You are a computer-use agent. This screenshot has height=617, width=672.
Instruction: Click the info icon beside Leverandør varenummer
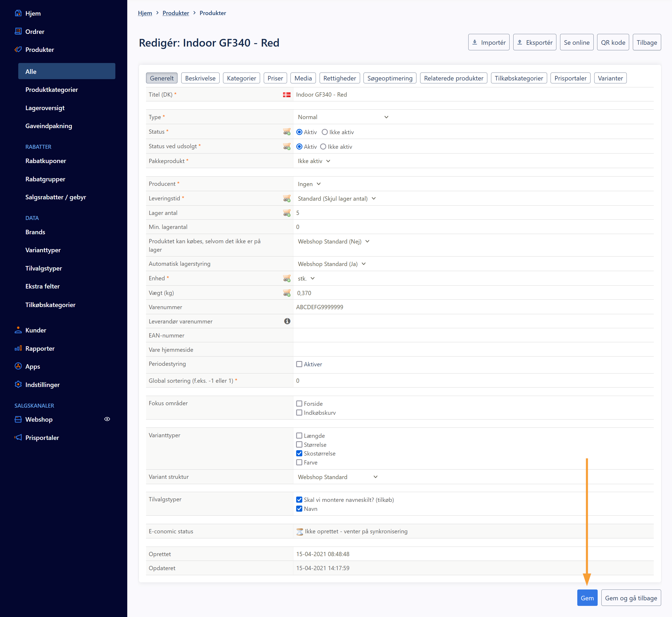287,321
